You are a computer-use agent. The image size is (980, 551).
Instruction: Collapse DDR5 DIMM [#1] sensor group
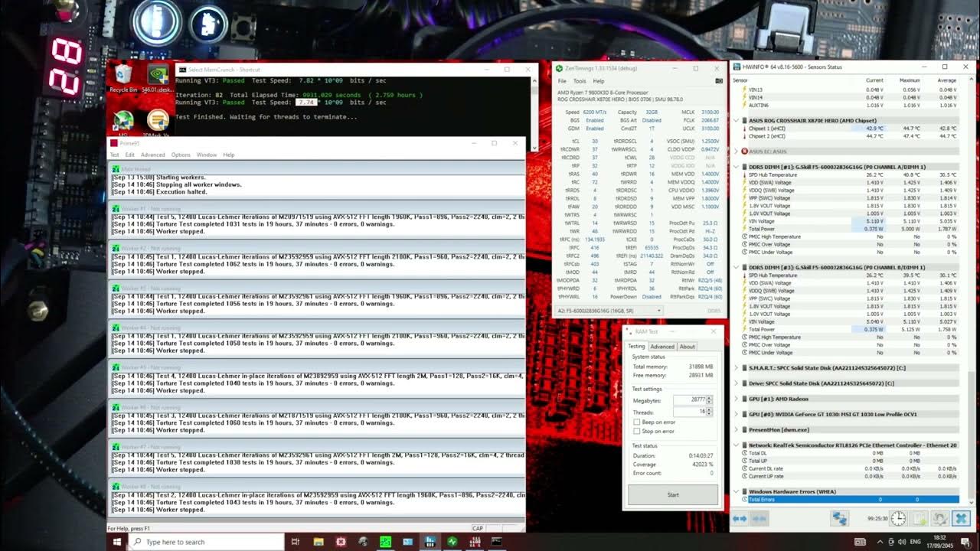(x=737, y=167)
